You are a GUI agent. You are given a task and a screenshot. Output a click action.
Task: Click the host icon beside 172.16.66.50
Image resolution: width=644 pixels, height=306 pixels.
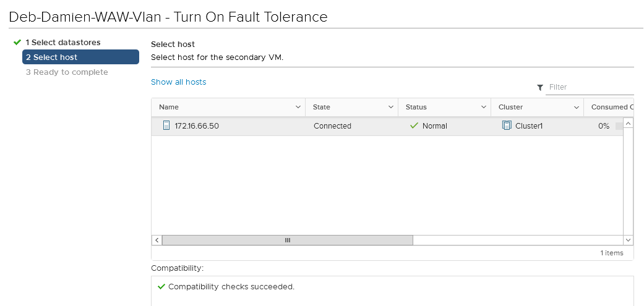pyautogui.click(x=166, y=125)
